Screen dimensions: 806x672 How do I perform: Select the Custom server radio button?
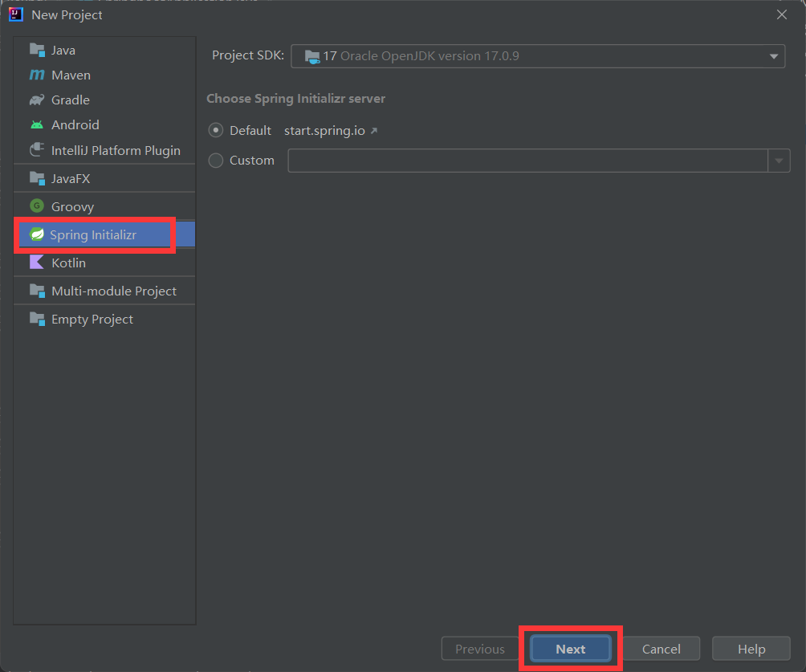[x=216, y=161]
